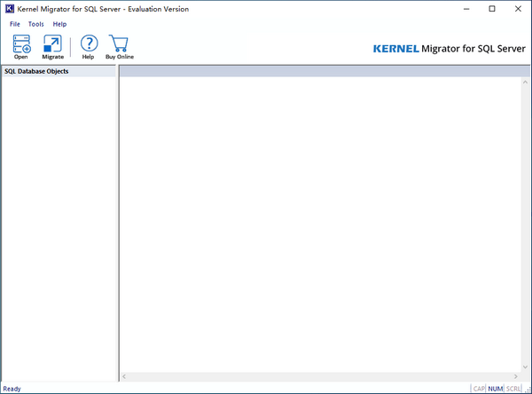Open the Help menu in menu bar
532x394 pixels.
click(x=59, y=24)
